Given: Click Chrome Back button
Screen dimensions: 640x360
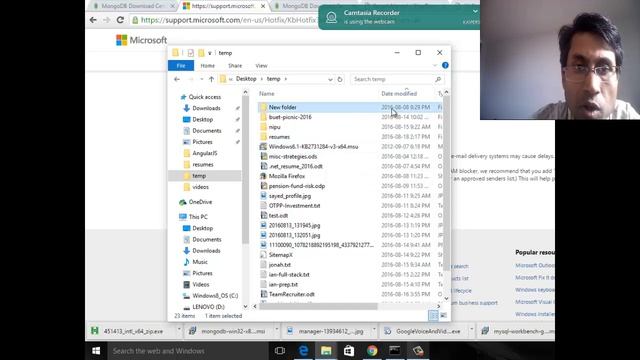Looking at the screenshot, I should [x=93, y=20].
